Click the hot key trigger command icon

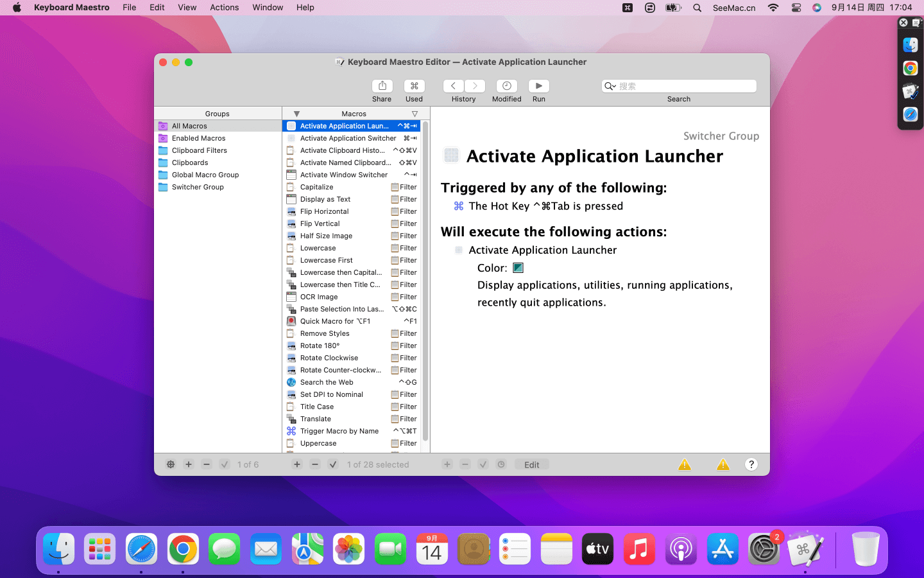459,206
